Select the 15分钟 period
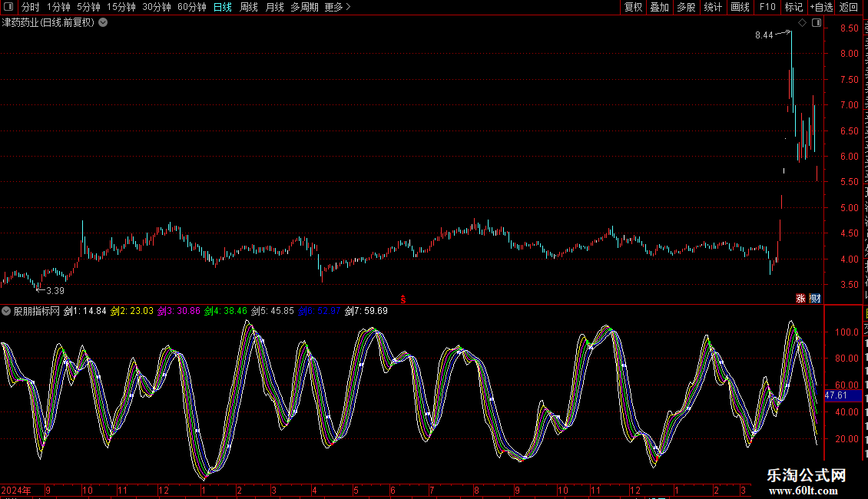 (121, 7)
